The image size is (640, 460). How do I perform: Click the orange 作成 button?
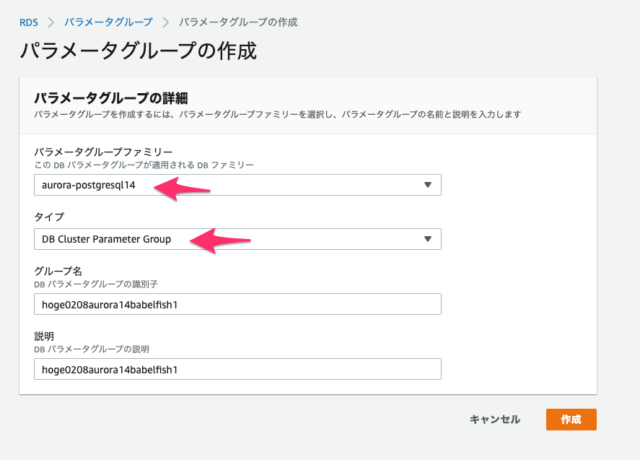(x=571, y=419)
